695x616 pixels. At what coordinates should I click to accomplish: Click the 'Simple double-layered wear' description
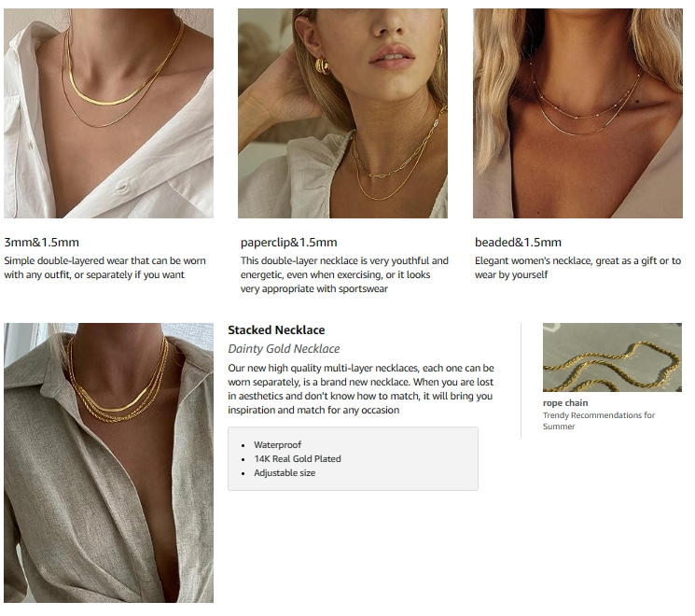point(105,268)
